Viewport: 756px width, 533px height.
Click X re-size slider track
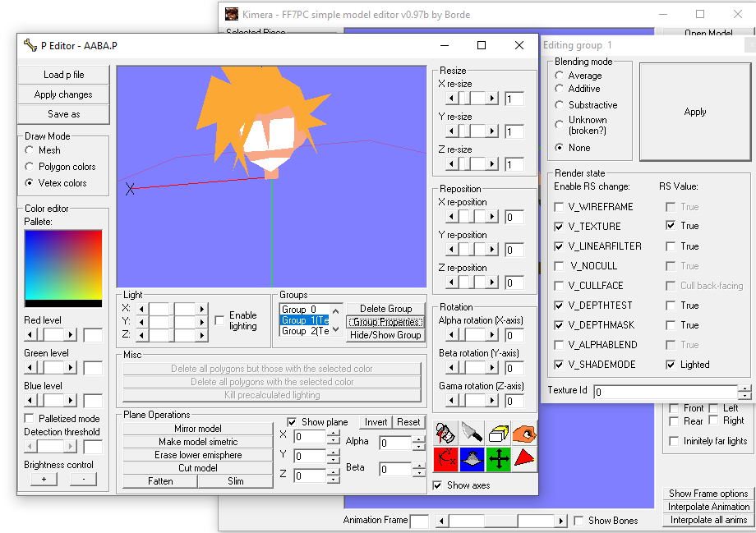(x=472, y=99)
